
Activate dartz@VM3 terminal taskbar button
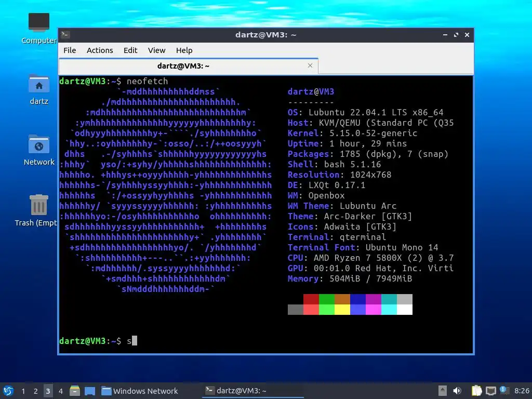[x=253, y=391]
